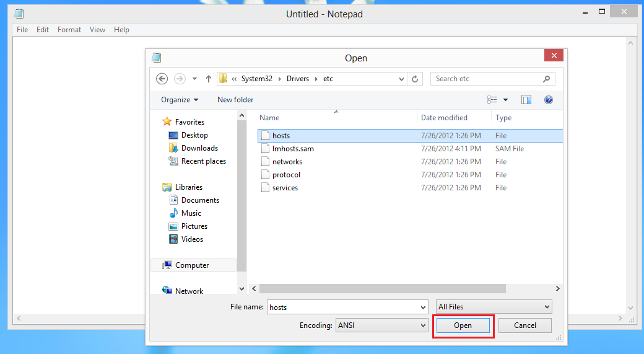Click the Cancel button
Screen dimensions: 644x354
(525, 325)
